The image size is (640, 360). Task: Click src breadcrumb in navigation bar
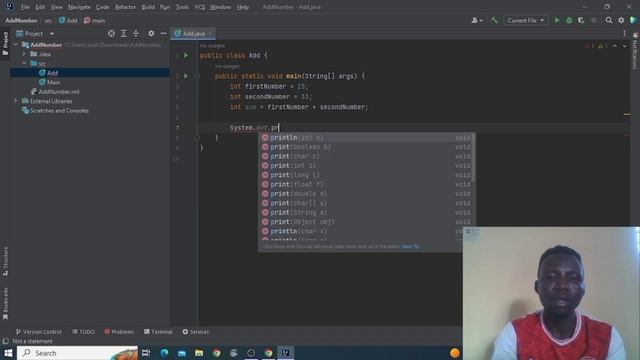click(x=48, y=20)
